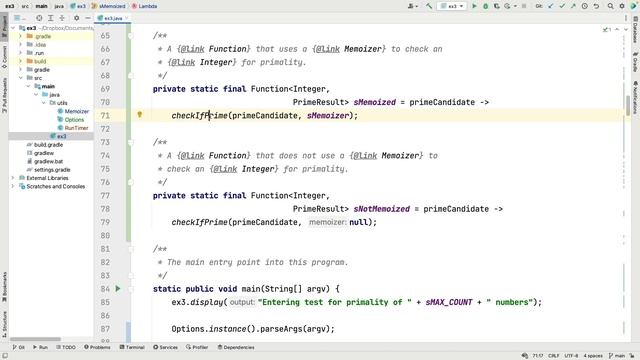Fold the Javadoc comment at line 73
This screenshot has height=360, width=640.
click(131, 142)
